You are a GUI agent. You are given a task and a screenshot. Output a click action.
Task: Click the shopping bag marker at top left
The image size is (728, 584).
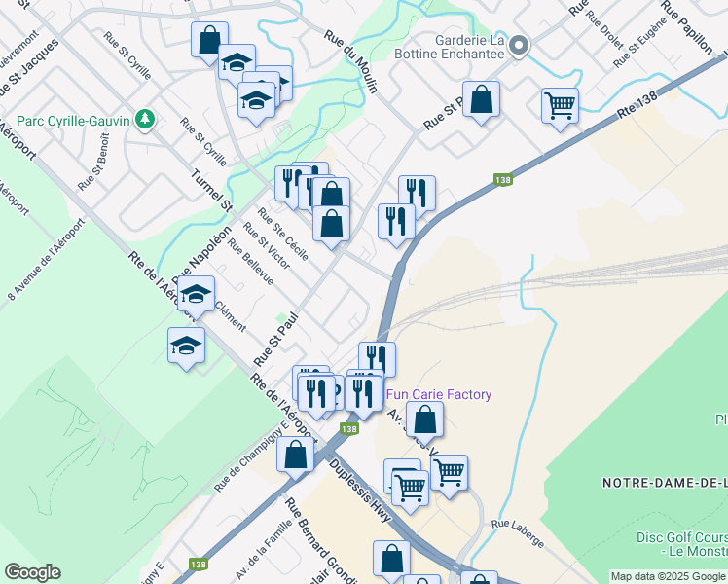click(209, 43)
